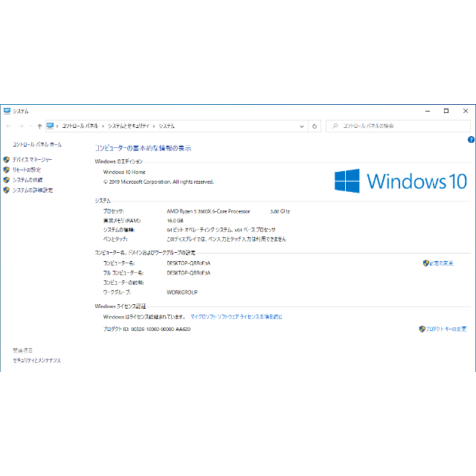Select コントロール パネル breadcrumb
476x476 pixels.
[80, 126]
